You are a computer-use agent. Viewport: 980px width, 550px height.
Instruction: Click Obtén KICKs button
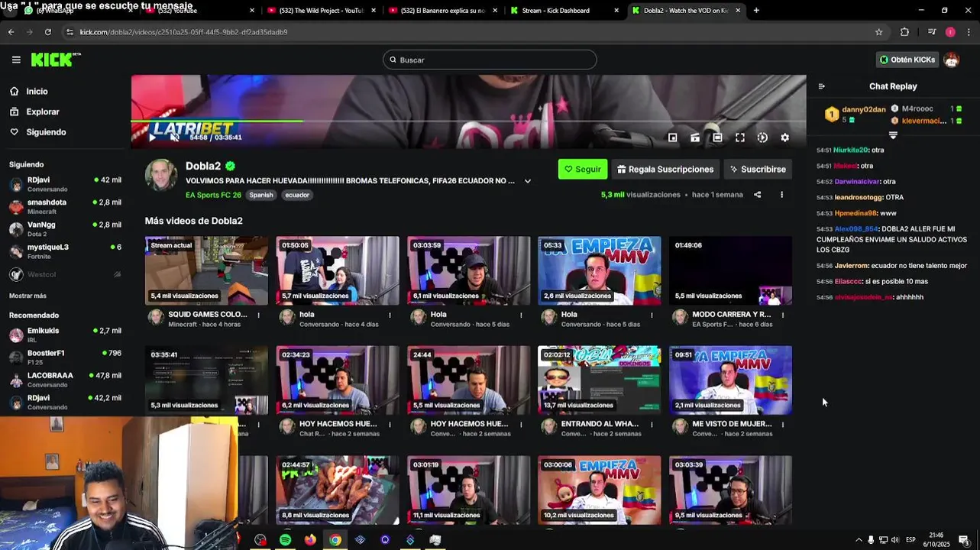click(907, 60)
